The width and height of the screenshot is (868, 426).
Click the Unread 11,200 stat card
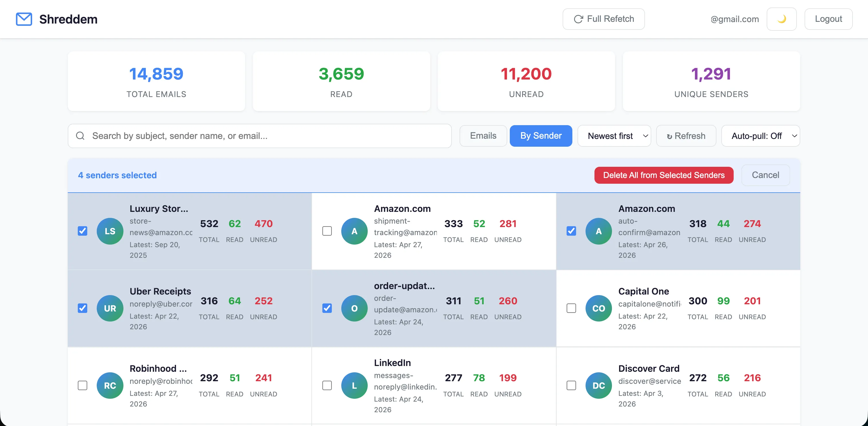[x=526, y=81]
